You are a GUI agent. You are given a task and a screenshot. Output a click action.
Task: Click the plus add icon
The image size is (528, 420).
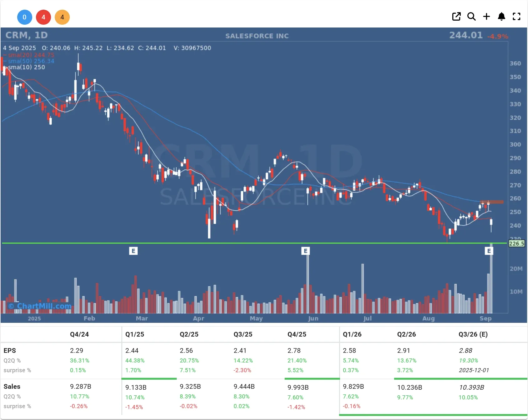pos(486,17)
